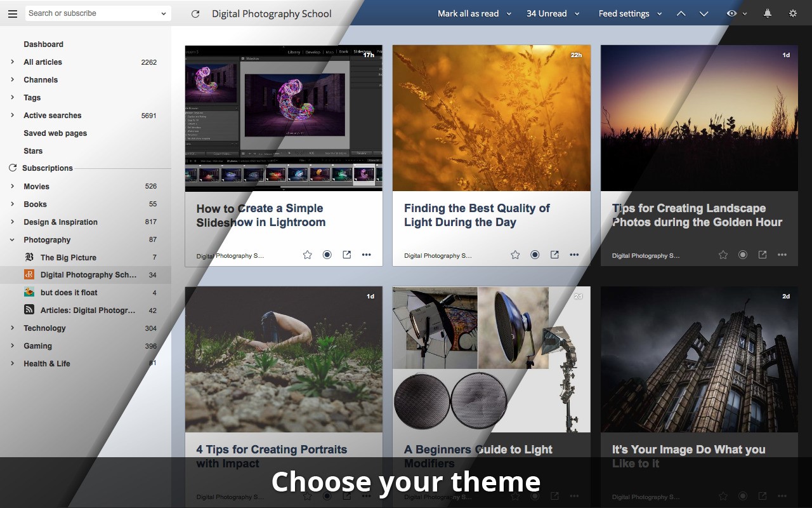
Task: Expand the All articles tree
Action: click(13, 62)
